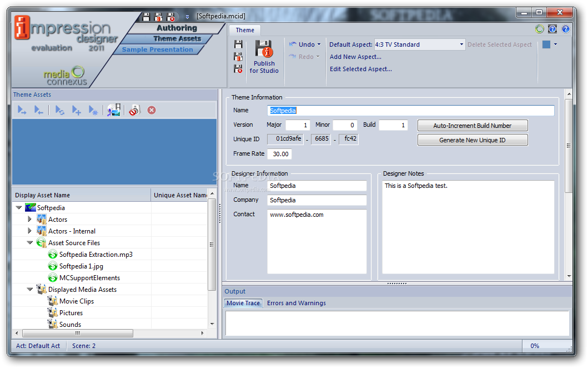
Task: Collapse the Softpedia root tree node
Action: pyautogui.click(x=19, y=207)
